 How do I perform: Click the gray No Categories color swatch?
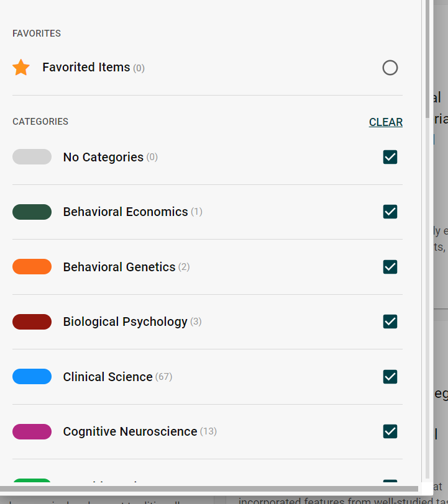coord(32,156)
